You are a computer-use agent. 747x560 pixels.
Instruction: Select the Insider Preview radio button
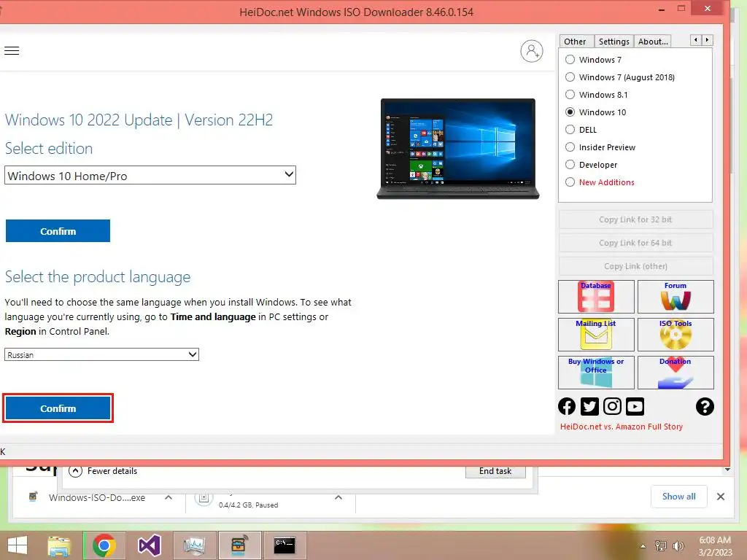[x=570, y=147]
